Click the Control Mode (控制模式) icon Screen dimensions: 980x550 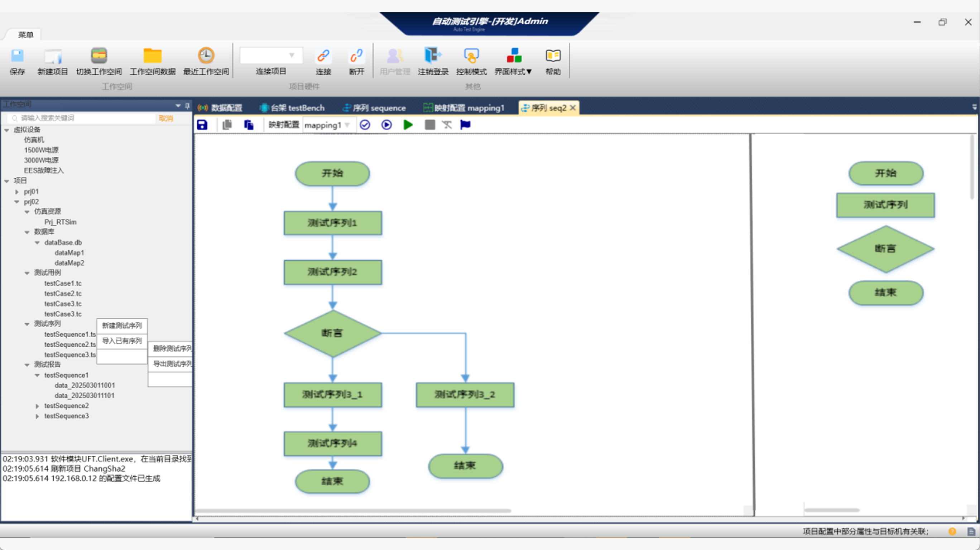coord(471,56)
